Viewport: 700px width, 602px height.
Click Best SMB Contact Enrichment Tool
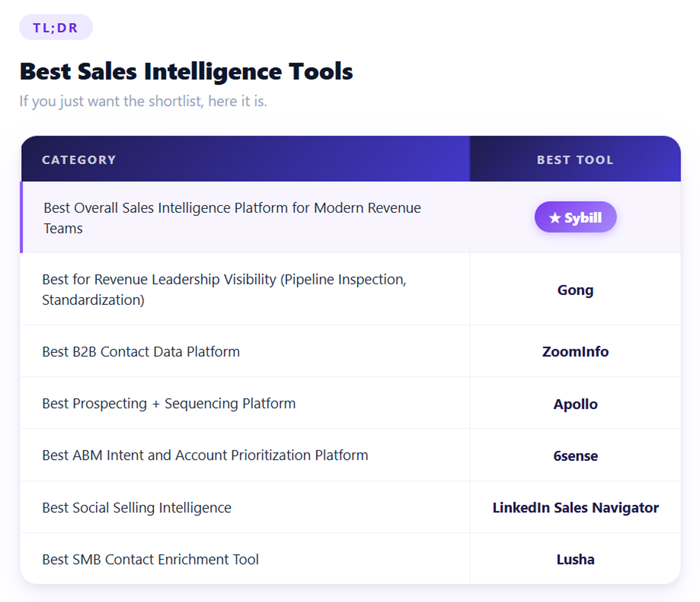(x=151, y=560)
